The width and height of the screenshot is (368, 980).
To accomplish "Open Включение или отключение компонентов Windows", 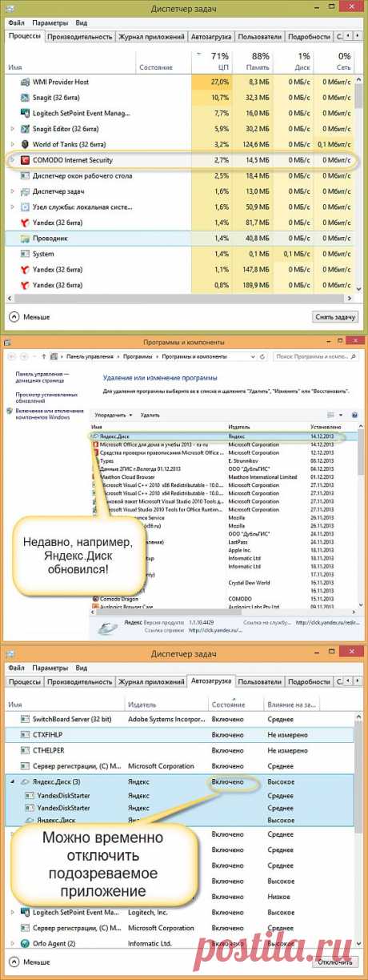I will coord(49,413).
